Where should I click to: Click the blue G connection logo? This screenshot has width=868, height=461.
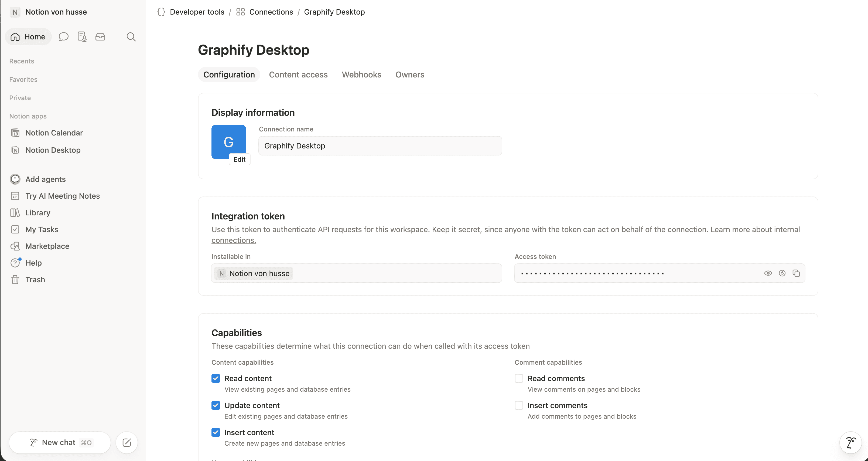228,142
